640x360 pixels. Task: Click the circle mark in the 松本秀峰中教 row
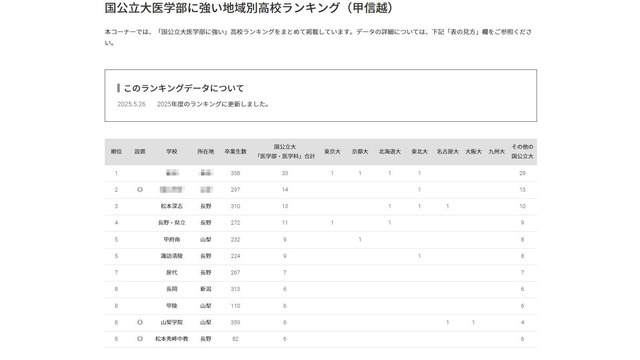tap(140, 339)
